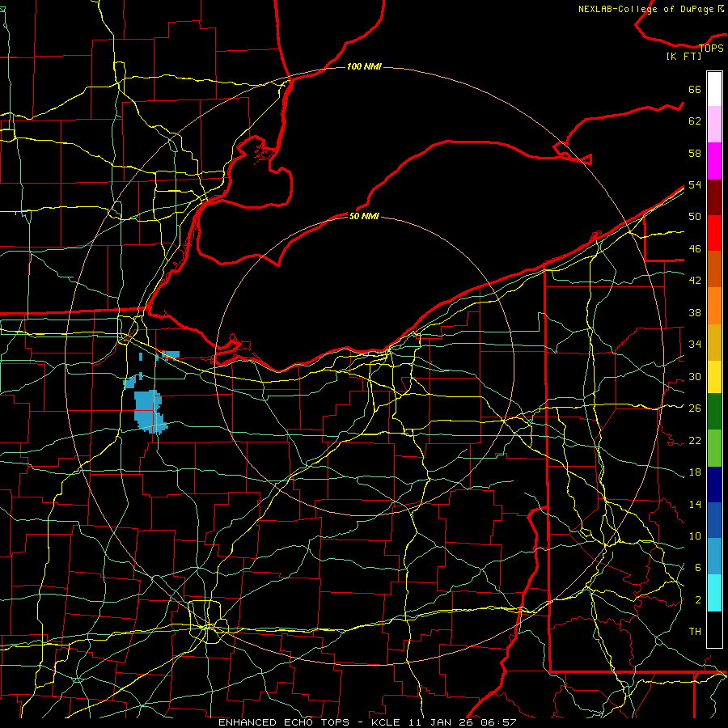
Task: Click the yellow legend swatch
Action: [x=714, y=376]
